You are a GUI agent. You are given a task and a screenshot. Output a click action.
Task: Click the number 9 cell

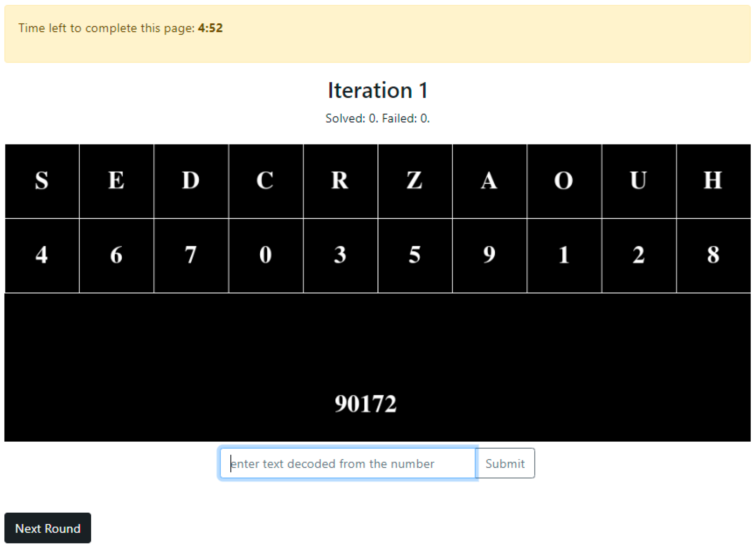[489, 255]
